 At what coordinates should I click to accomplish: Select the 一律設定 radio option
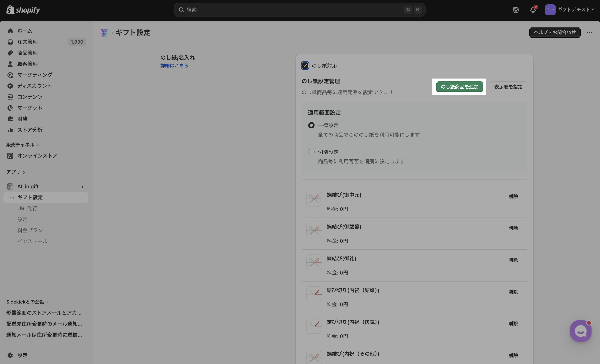point(311,125)
